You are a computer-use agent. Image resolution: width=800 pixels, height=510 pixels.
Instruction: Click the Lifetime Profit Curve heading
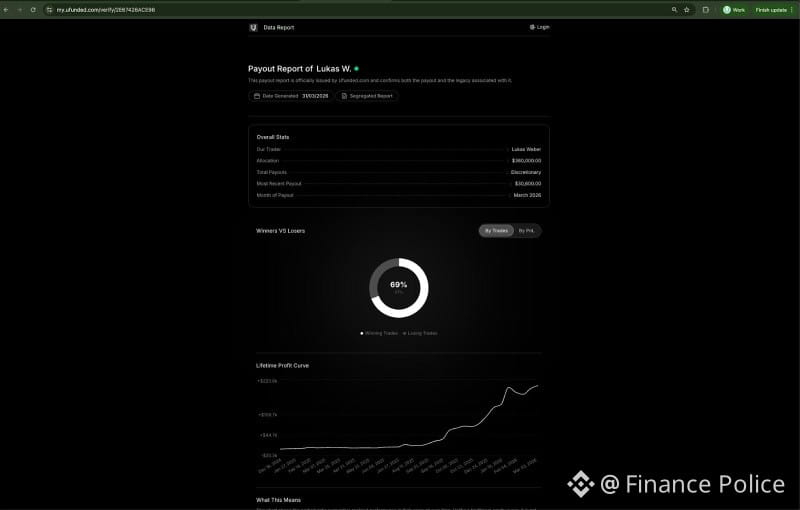[x=282, y=366]
